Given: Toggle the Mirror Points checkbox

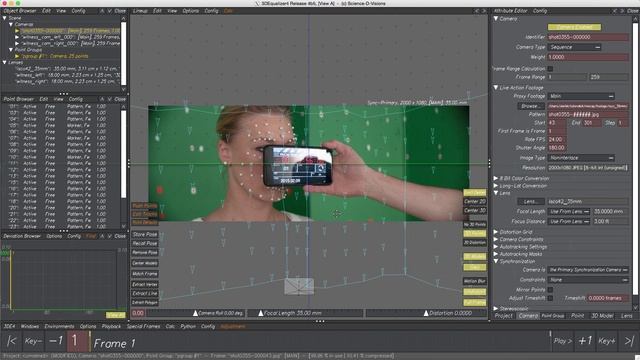Looking at the screenshot, I should click(550, 290).
